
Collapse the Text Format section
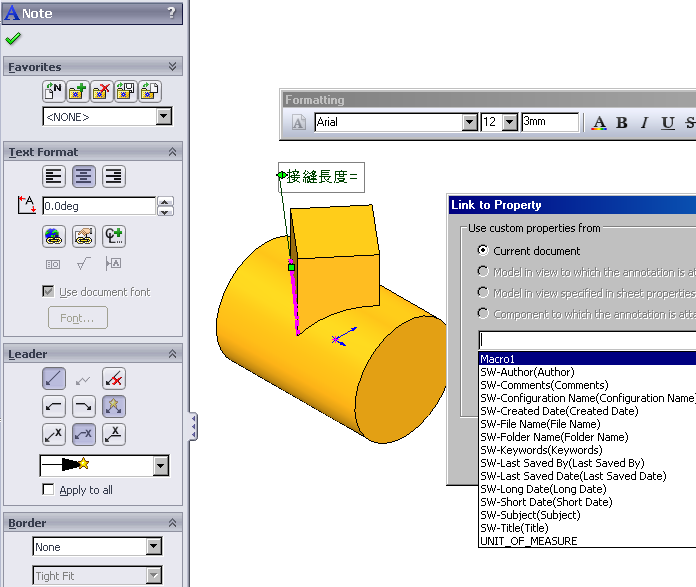[173, 152]
